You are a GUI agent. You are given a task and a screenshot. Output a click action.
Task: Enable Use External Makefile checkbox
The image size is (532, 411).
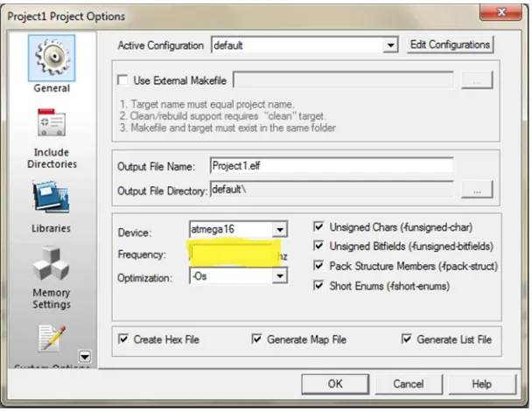tap(122, 80)
